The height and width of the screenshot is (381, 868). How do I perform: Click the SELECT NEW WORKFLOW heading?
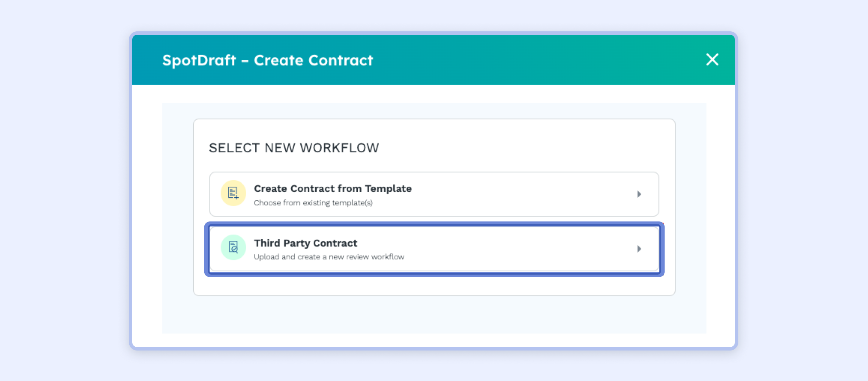tap(294, 148)
